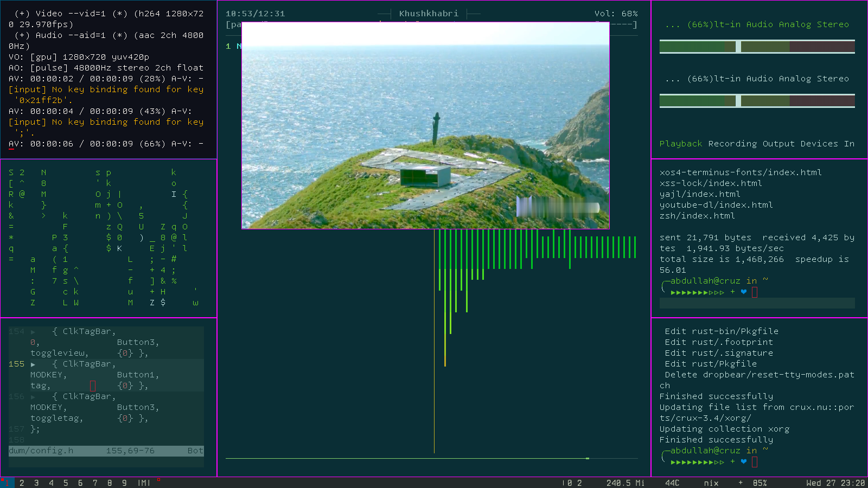Click the second volume bar handle

click(738, 101)
